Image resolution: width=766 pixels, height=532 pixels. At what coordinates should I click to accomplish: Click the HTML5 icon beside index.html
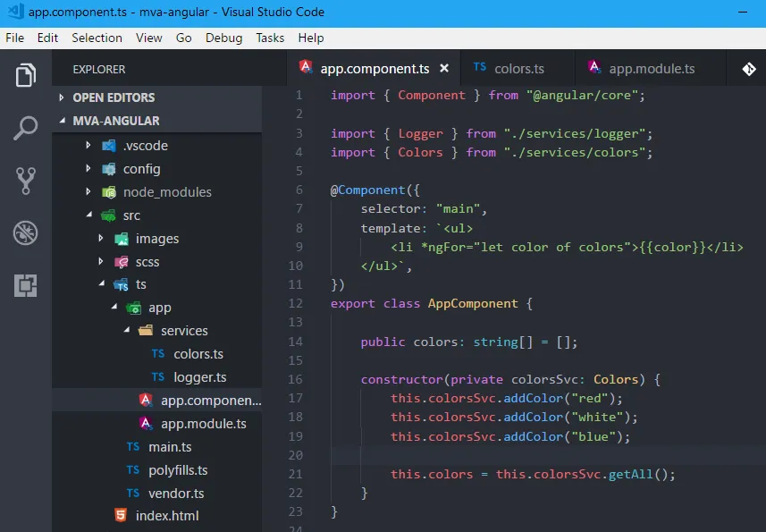121,515
